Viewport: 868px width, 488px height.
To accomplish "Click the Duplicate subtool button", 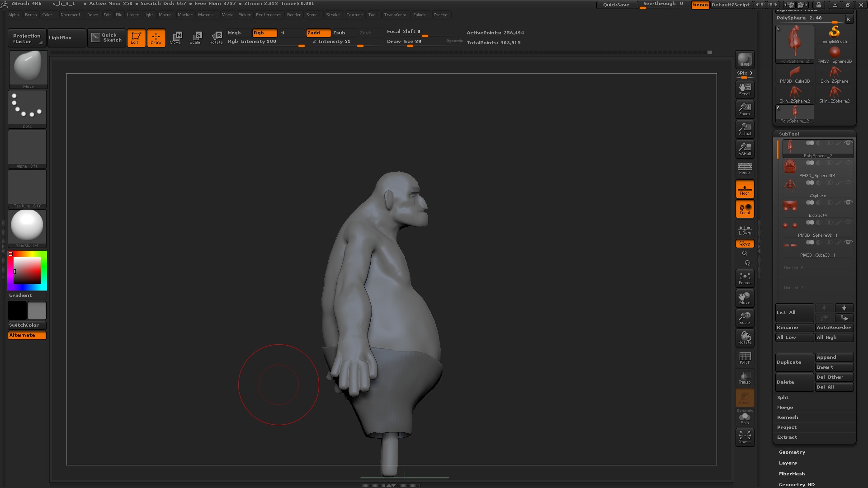I will coord(794,362).
